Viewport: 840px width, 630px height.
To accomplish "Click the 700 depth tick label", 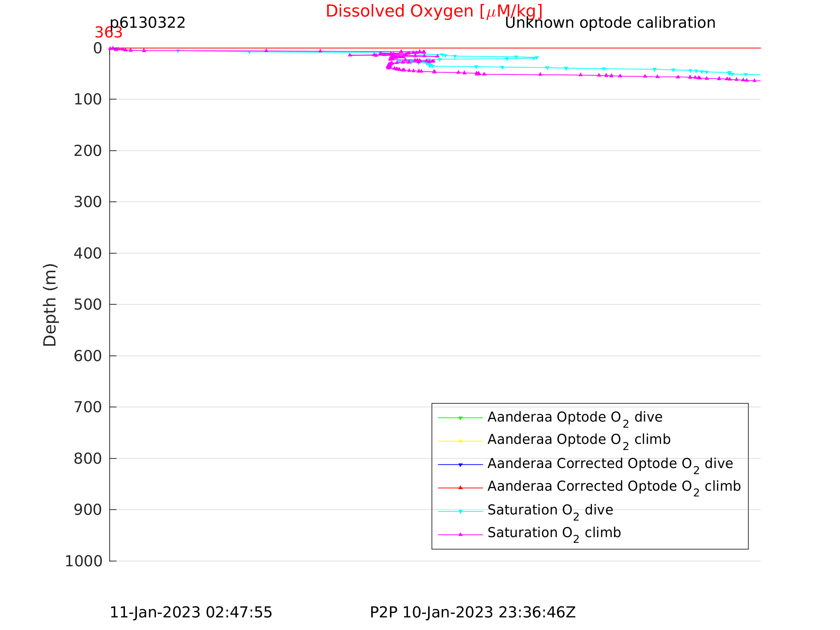I will (x=88, y=407).
